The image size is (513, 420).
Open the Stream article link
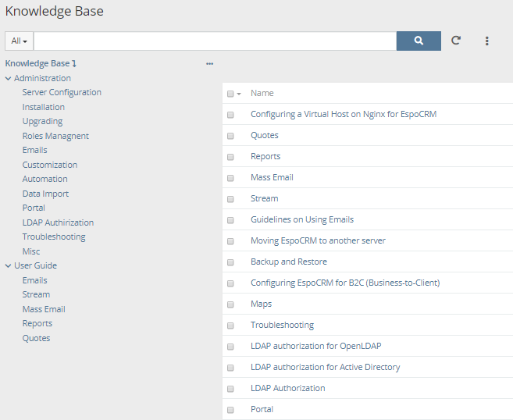265,198
